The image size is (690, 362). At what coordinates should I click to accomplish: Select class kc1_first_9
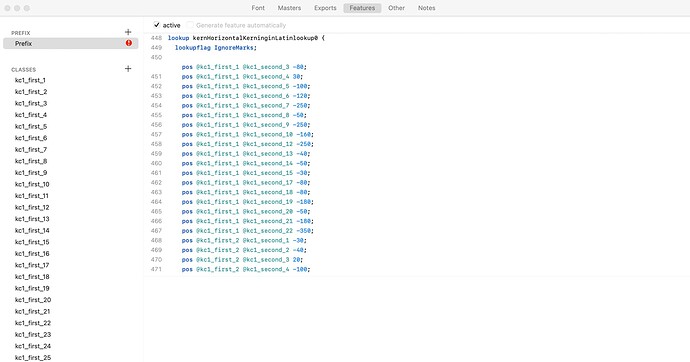[x=31, y=172]
